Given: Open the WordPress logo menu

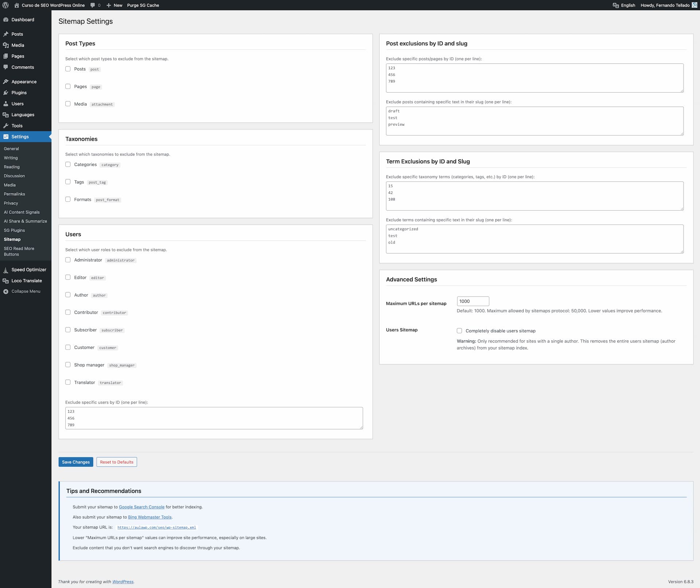Looking at the screenshot, I should (6, 5).
